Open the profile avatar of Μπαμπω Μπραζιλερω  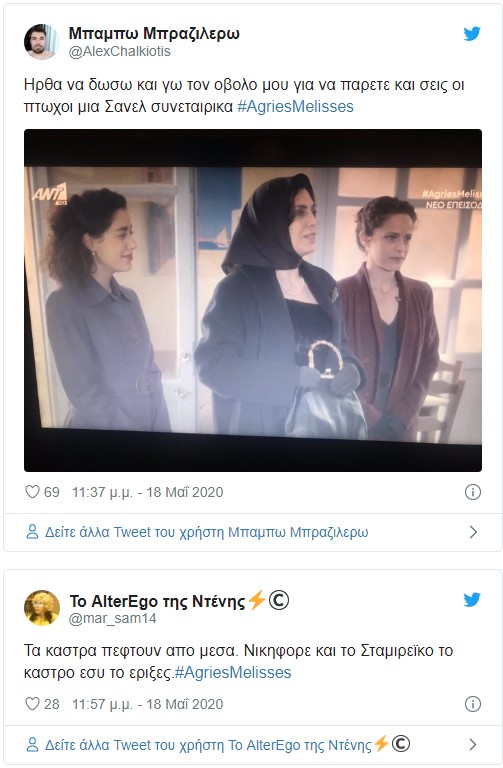[x=42, y=42]
